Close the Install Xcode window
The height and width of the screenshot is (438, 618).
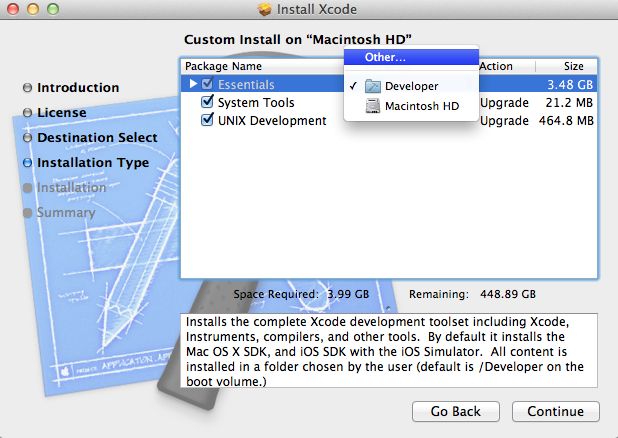[x=13, y=9]
